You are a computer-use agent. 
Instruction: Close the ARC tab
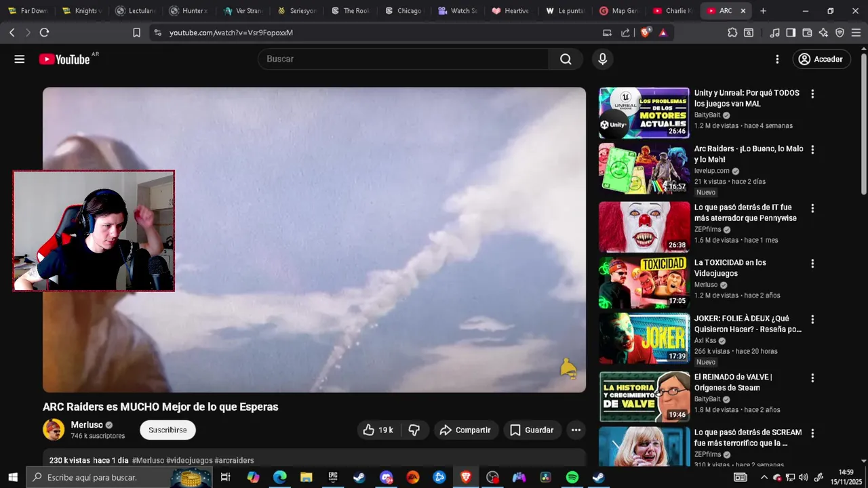point(743,11)
